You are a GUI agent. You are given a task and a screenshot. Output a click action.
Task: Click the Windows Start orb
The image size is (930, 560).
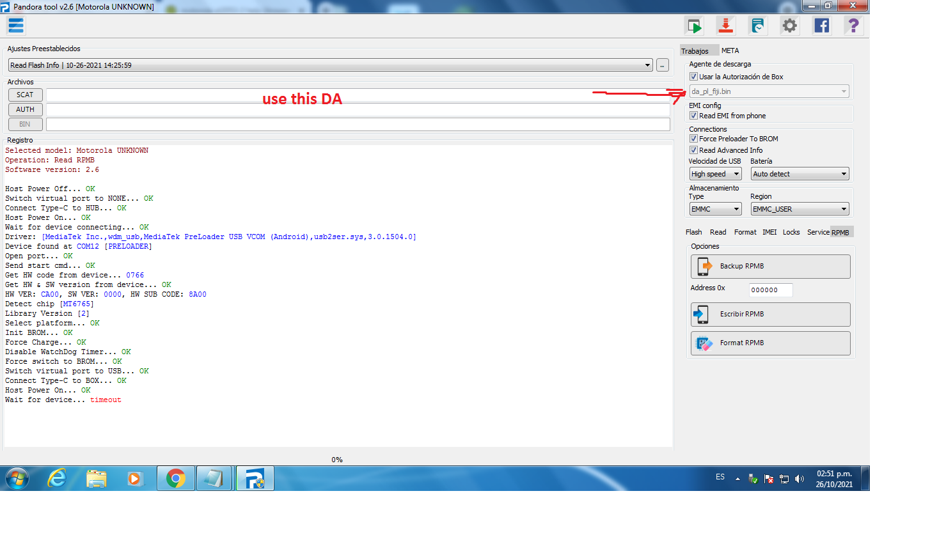17,478
